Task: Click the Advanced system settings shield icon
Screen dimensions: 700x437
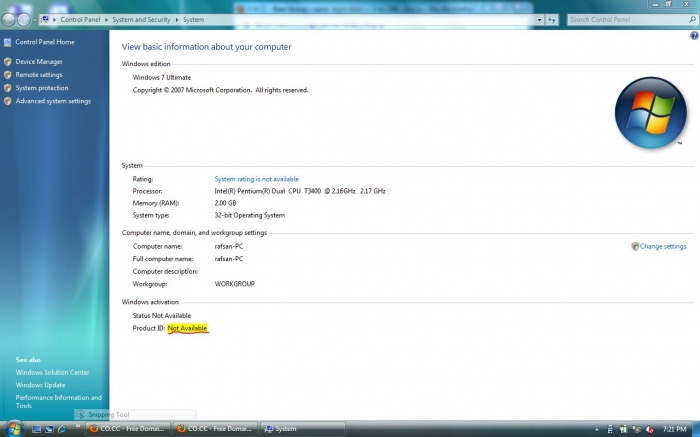Action: pos(8,101)
